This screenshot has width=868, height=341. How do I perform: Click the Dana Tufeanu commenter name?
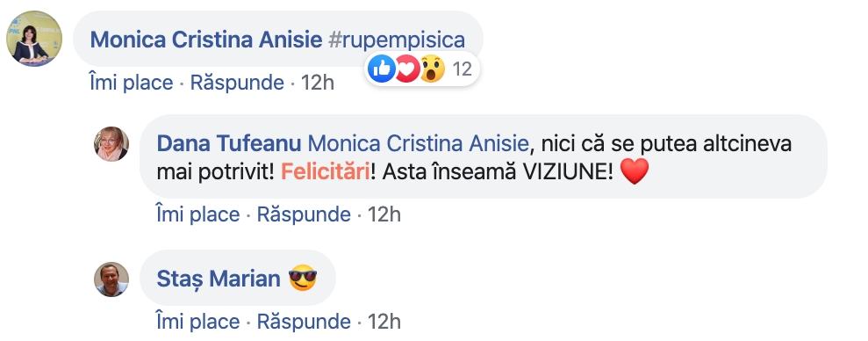pos(229,143)
